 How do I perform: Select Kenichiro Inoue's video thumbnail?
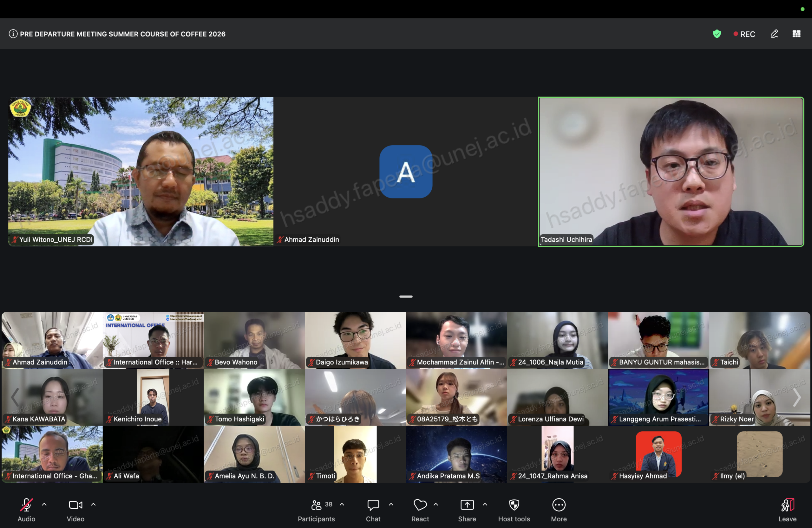pyautogui.click(x=153, y=397)
